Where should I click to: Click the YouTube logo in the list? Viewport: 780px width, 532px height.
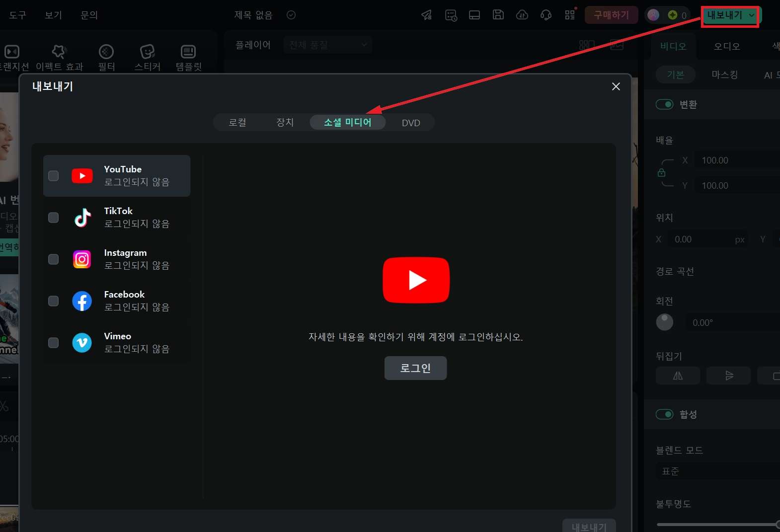coord(82,176)
